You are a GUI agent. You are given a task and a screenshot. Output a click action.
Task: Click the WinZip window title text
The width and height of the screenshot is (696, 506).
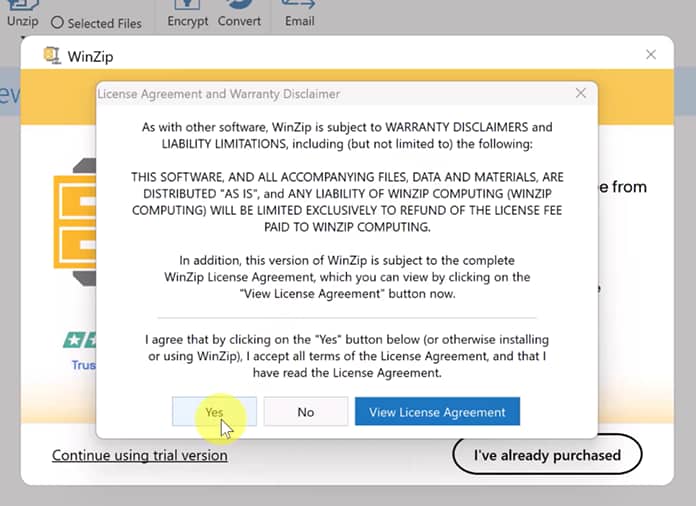pyautogui.click(x=91, y=56)
